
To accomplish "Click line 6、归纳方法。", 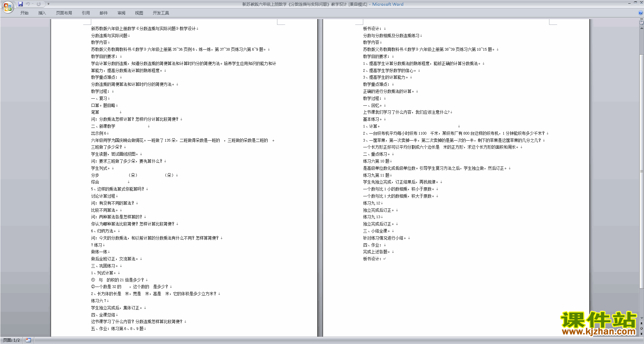I will pyautogui.click(x=103, y=231).
